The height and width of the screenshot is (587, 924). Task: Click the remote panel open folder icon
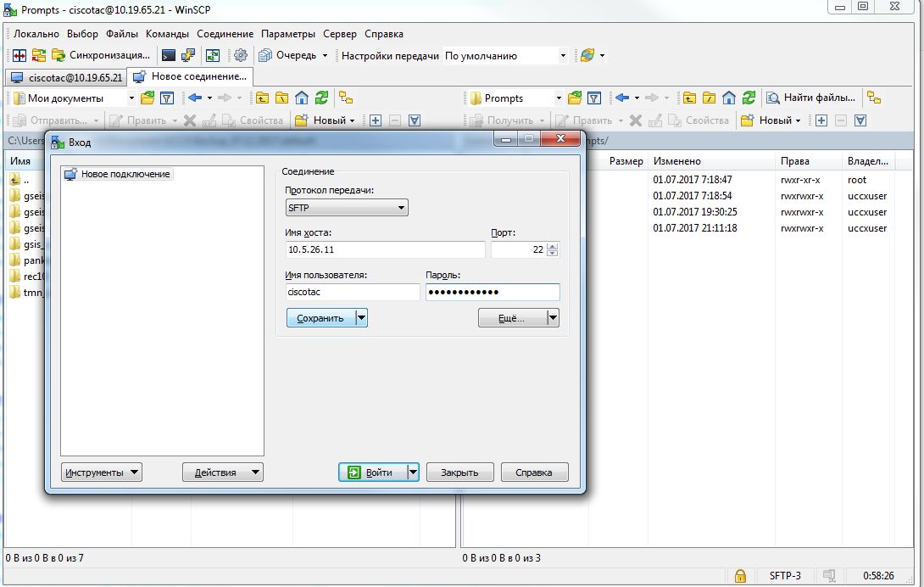[575, 98]
